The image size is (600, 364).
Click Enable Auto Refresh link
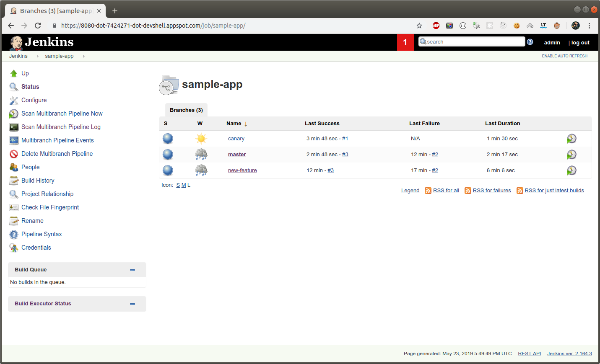[x=564, y=56]
